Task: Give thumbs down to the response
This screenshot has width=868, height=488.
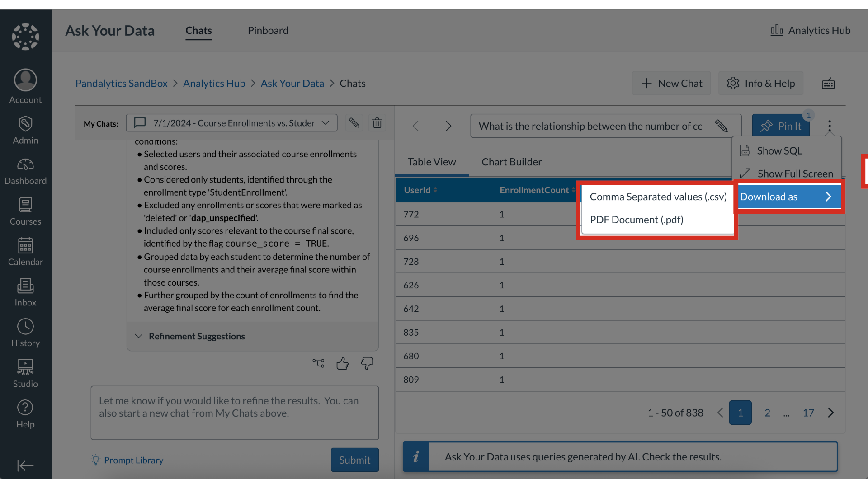Action: pyautogui.click(x=367, y=363)
